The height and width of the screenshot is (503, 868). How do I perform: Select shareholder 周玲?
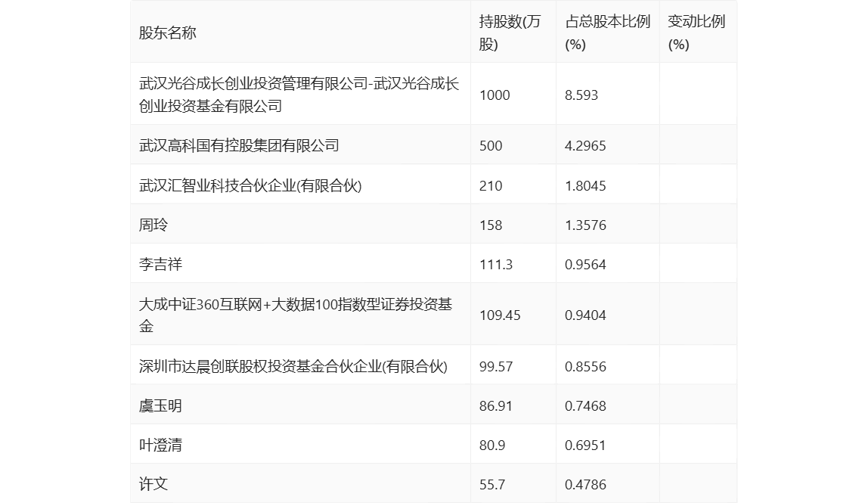click(153, 225)
